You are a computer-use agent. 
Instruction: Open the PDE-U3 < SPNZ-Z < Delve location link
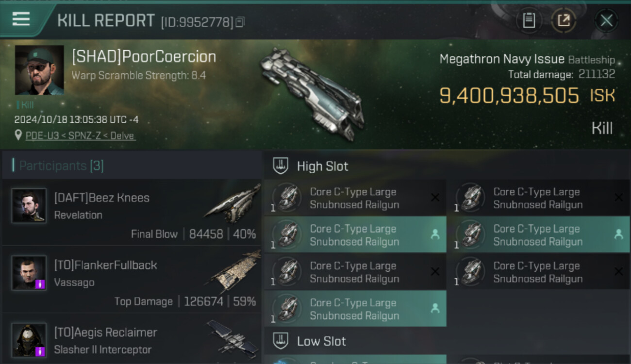(81, 135)
